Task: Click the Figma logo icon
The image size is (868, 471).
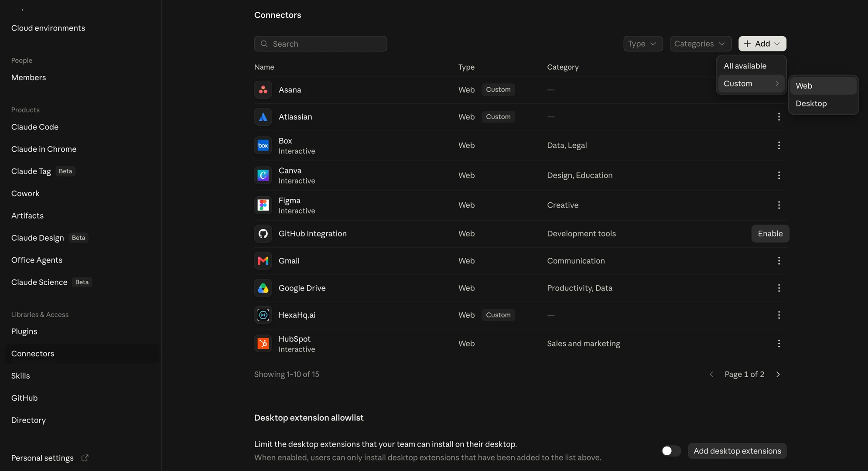Action: pos(263,205)
